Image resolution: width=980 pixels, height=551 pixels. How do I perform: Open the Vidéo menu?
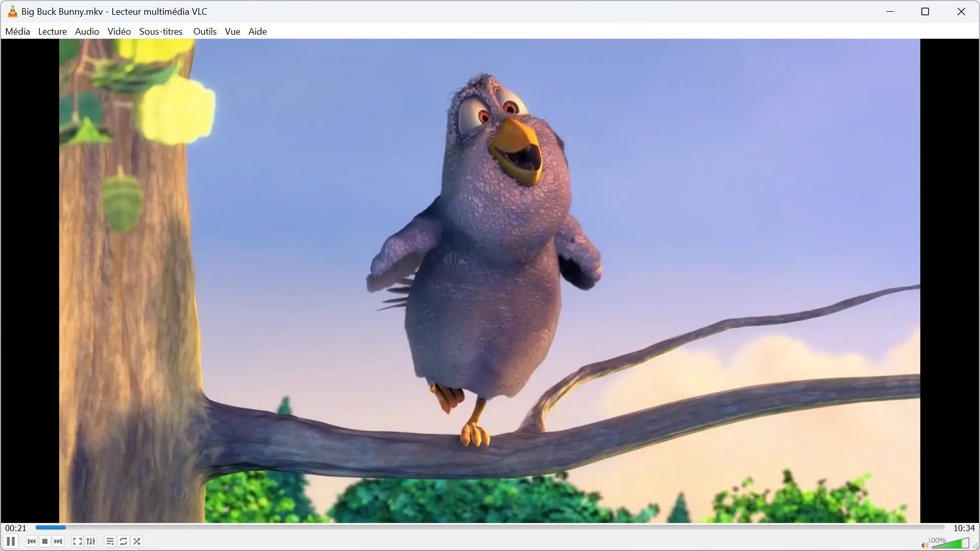click(x=119, y=31)
